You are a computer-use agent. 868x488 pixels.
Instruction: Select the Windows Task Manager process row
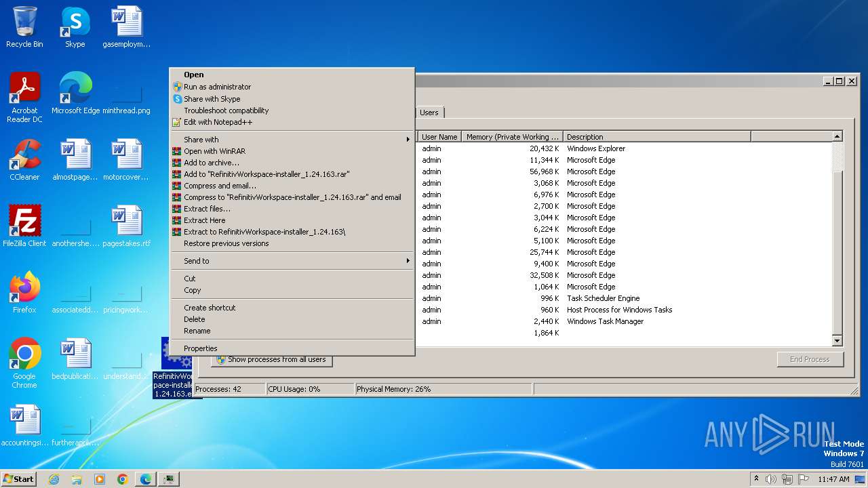(624, 321)
